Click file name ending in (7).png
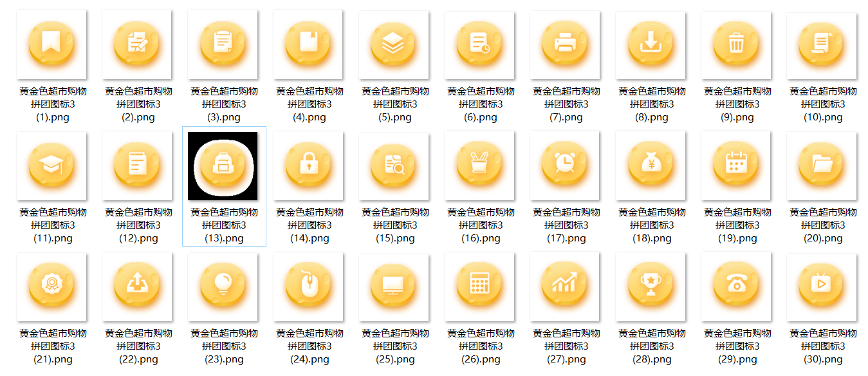Image resolution: width=868 pixels, height=376 pixels. [x=565, y=104]
